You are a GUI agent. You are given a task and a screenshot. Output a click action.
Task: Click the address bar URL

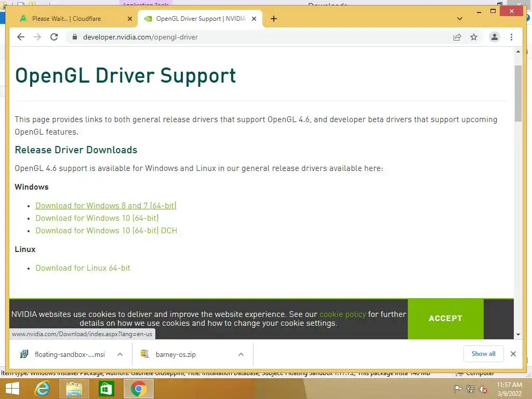coord(140,37)
